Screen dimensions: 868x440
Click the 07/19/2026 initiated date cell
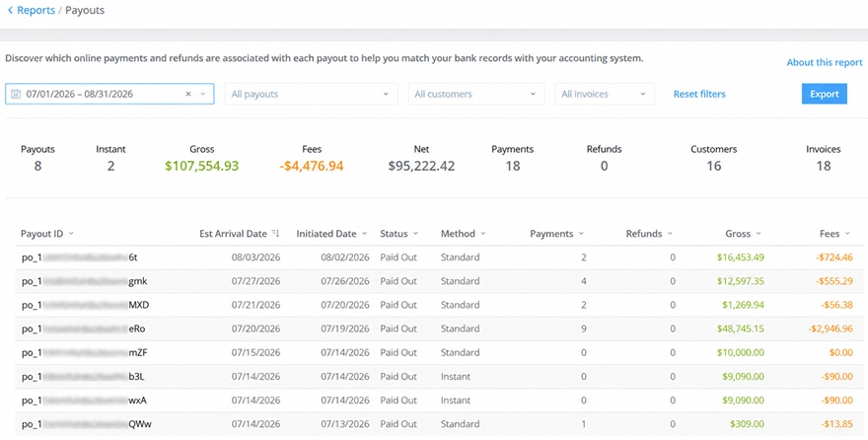click(345, 329)
